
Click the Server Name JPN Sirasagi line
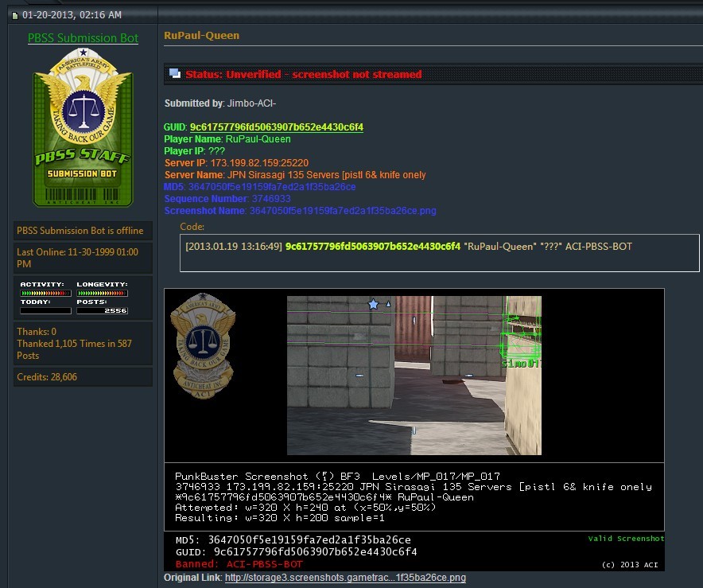point(295,175)
